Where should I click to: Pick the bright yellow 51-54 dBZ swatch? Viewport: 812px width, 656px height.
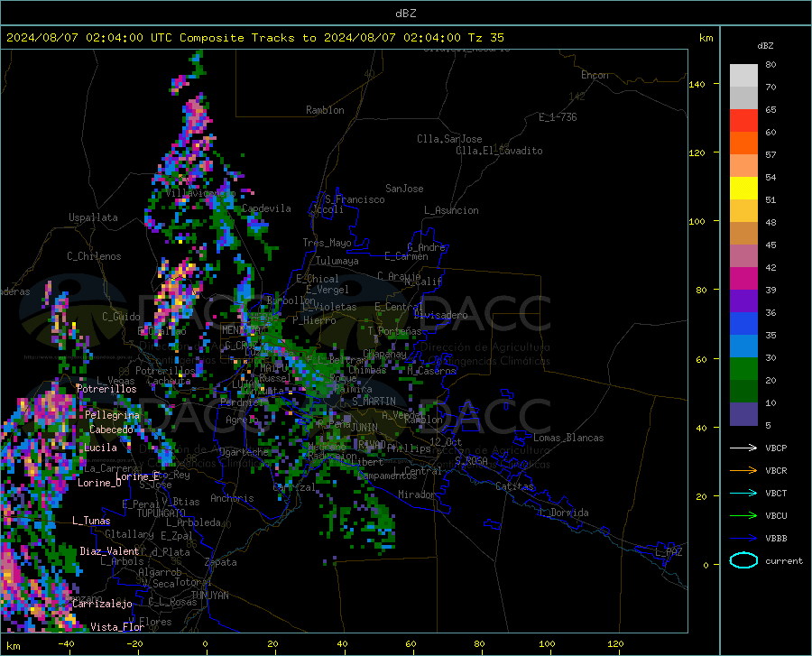tap(743, 189)
